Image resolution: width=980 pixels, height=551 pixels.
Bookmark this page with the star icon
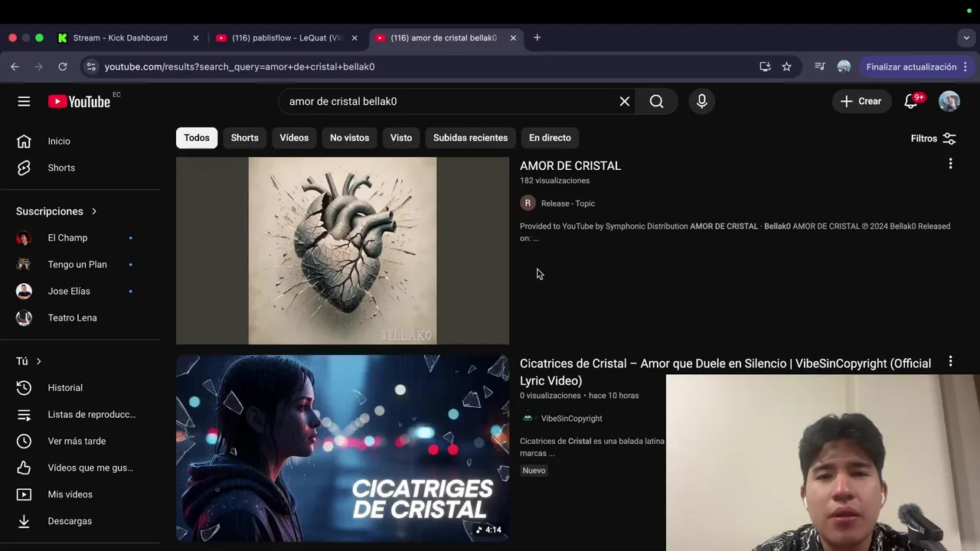click(x=786, y=67)
